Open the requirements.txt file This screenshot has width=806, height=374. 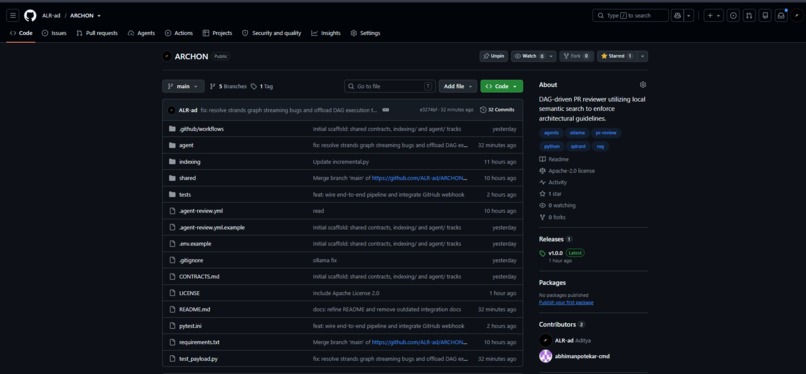click(199, 342)
